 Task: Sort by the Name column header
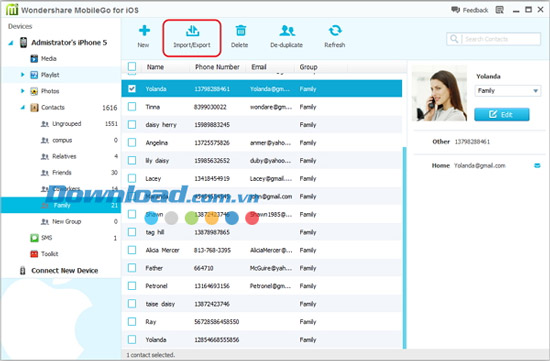click(155, 67)
